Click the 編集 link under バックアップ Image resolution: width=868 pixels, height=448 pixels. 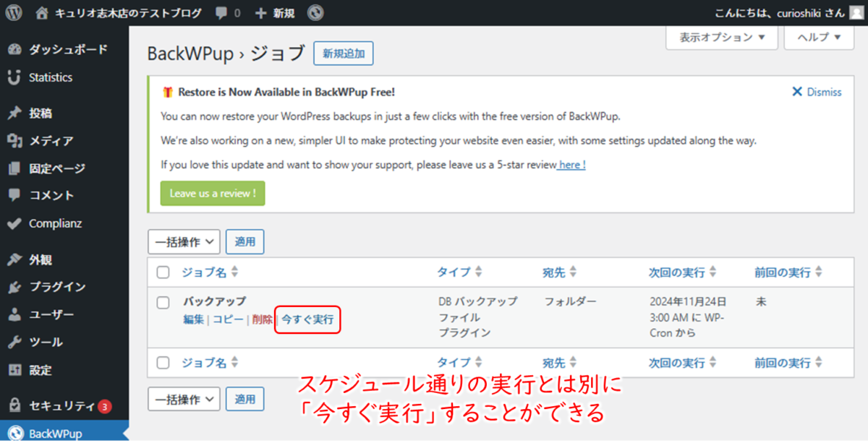[194, 319]
